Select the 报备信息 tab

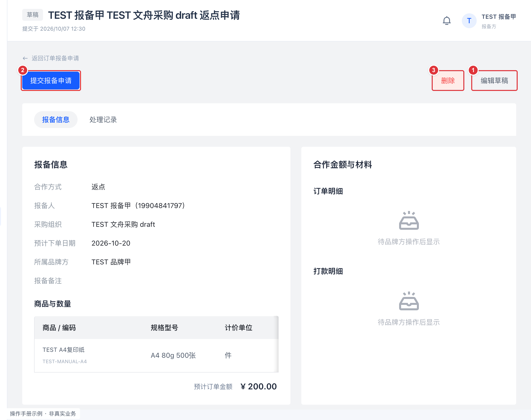[x=56, y=120]
